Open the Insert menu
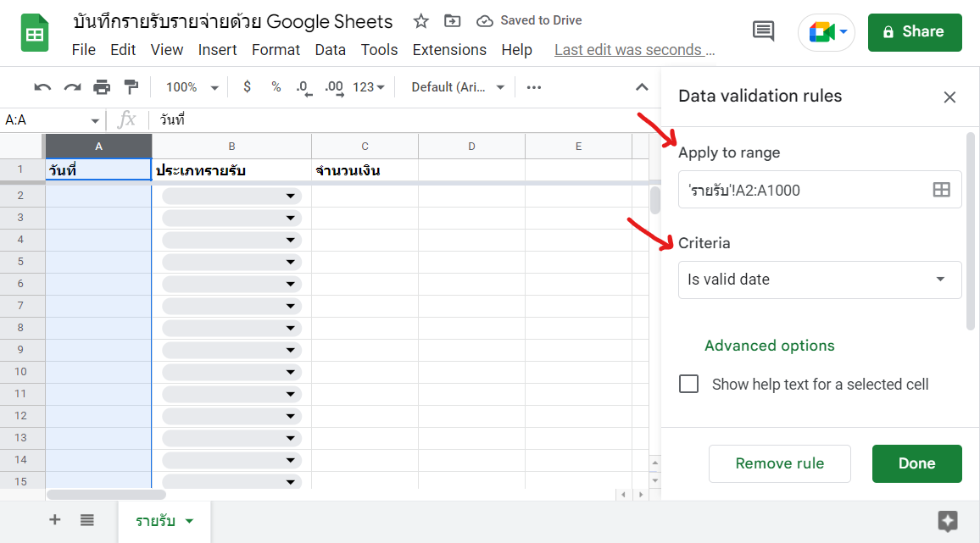This screenshot has height=543, width=980. tap(218, 50)
